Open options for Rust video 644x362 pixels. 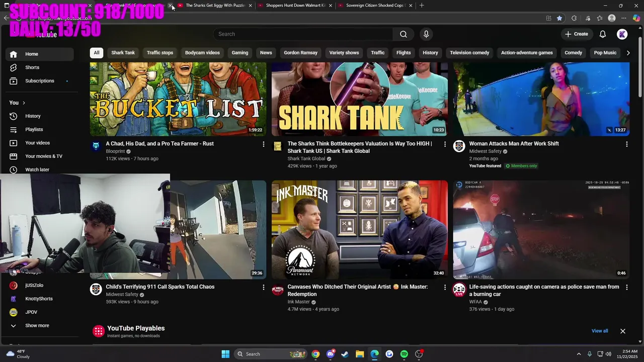click(x=263, y=144)
